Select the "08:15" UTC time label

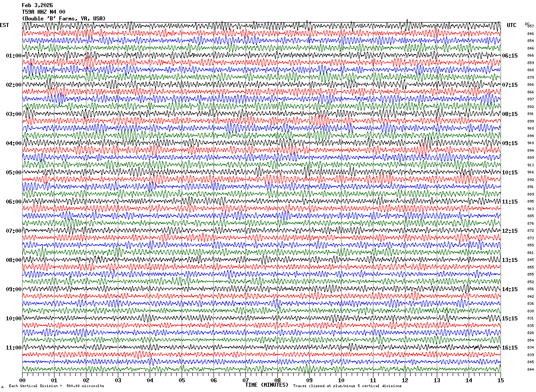(510, 114)
